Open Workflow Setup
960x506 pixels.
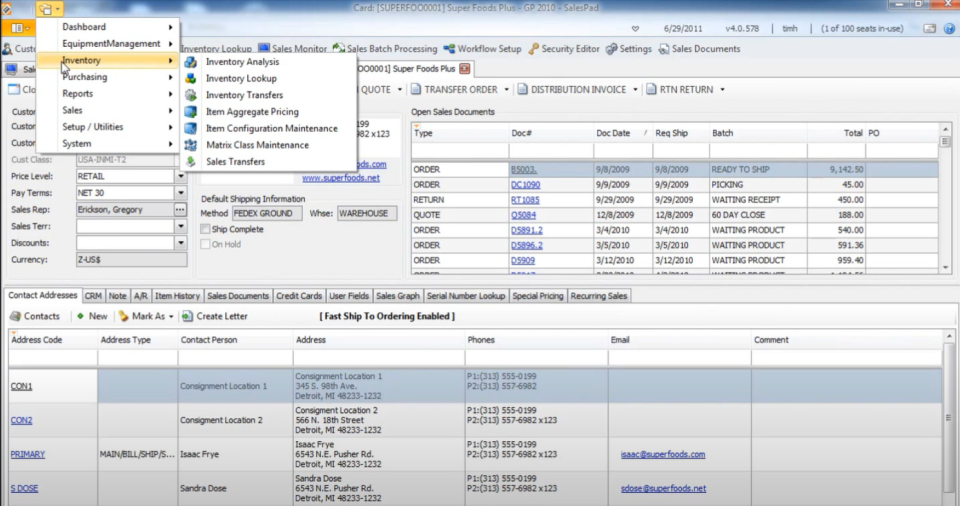pos(482,48)
